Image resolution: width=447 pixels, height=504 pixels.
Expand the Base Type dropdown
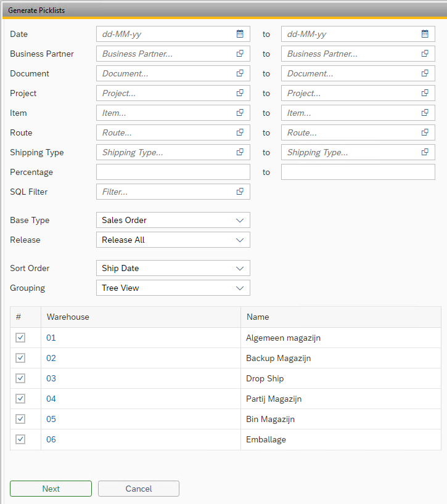(x=173, y=220)
